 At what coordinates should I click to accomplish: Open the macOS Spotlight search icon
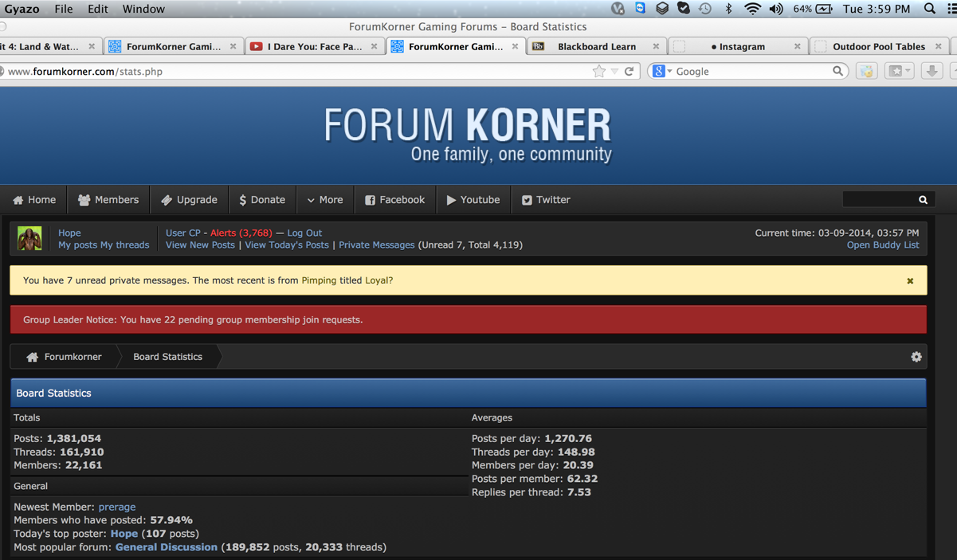[930, 9]
